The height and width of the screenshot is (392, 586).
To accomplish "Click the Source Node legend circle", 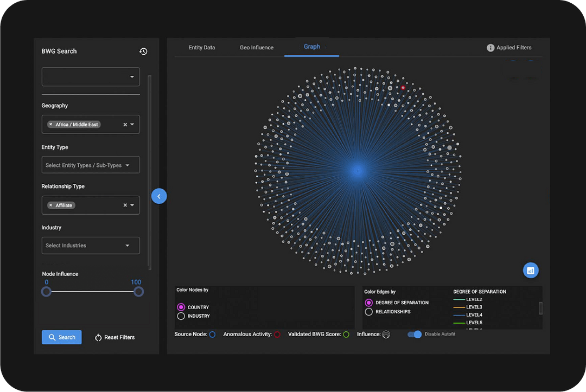I will coord(212,335).
